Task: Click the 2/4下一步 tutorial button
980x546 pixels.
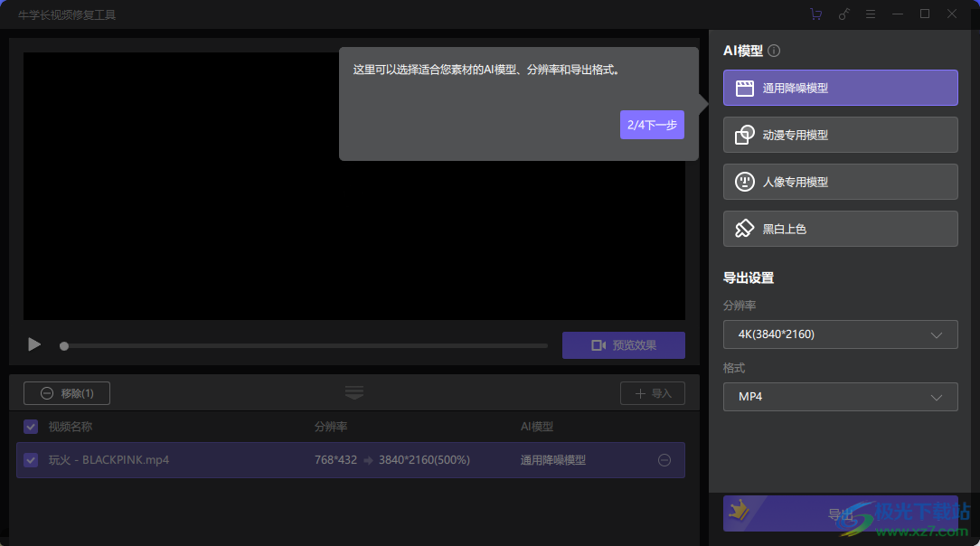Action: [652, 124]
